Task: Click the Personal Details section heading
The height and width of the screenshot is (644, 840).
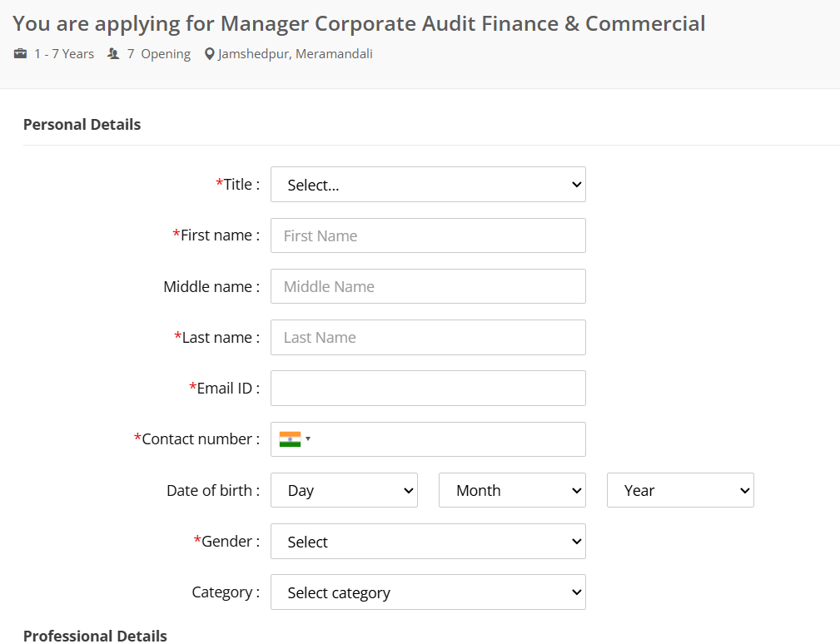Action: pos(82,125)
